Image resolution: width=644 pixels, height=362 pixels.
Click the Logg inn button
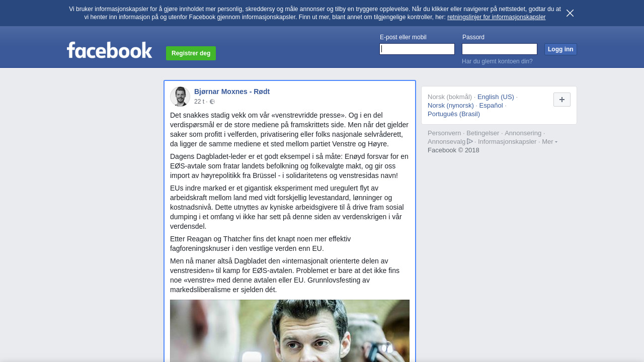(x=560, y=49)
